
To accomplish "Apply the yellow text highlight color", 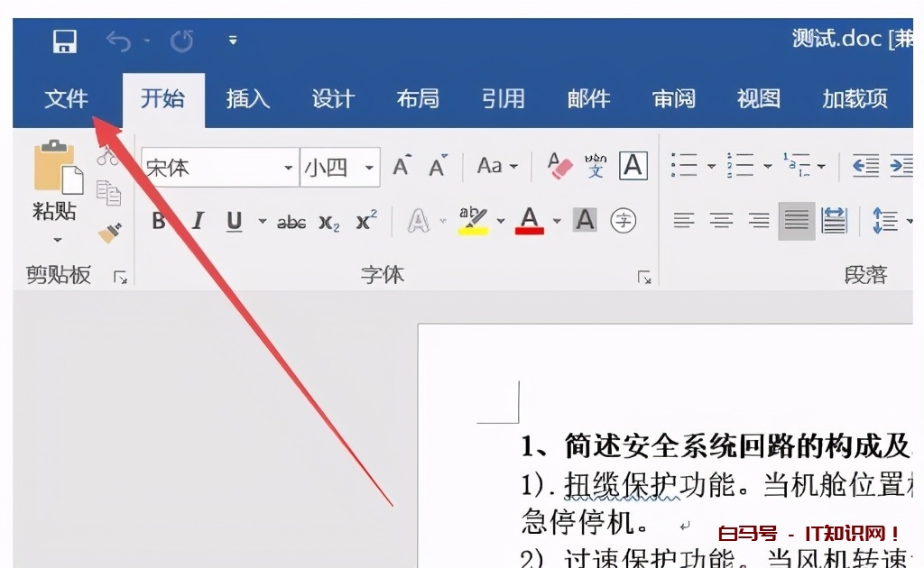I will (x=473, y=220).
